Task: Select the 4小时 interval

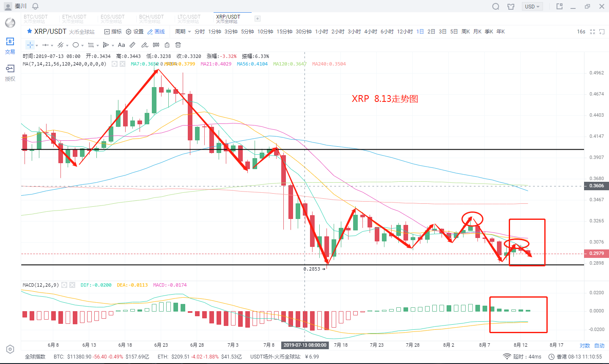Action: coord(370,32)
